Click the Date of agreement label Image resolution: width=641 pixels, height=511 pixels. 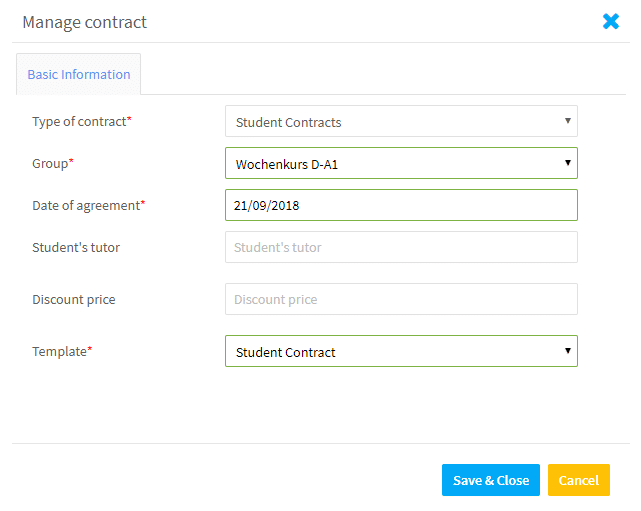pos(88,206)
